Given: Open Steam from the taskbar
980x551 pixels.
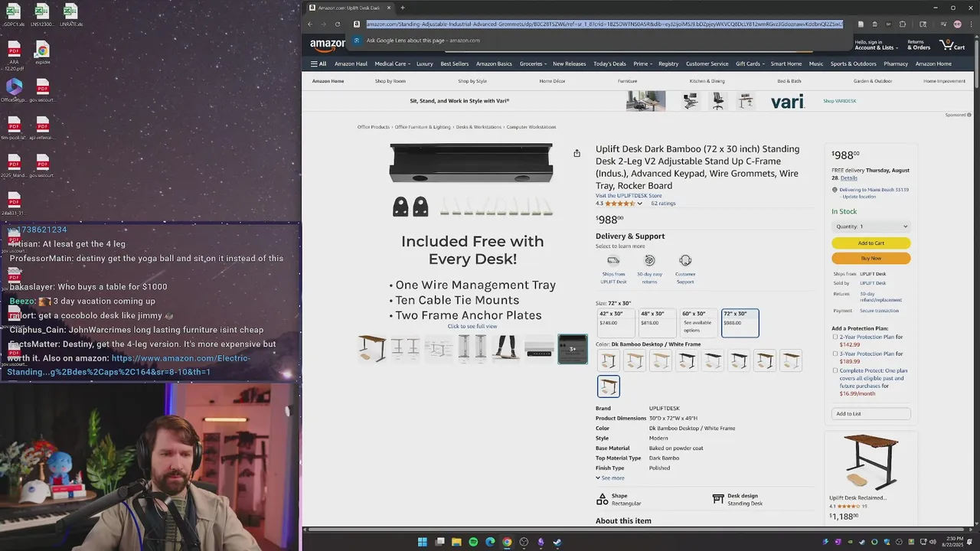Looking at the screenshot, I should (x=557, y=542).
